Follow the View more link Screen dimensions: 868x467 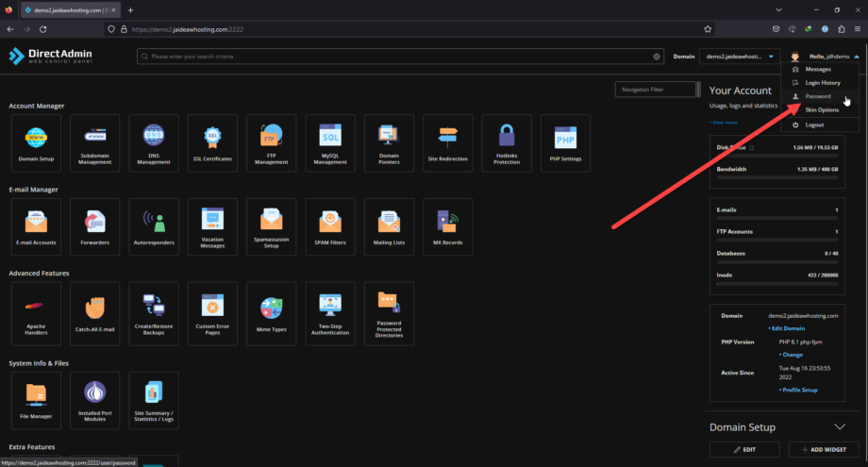tap(724, 123)
